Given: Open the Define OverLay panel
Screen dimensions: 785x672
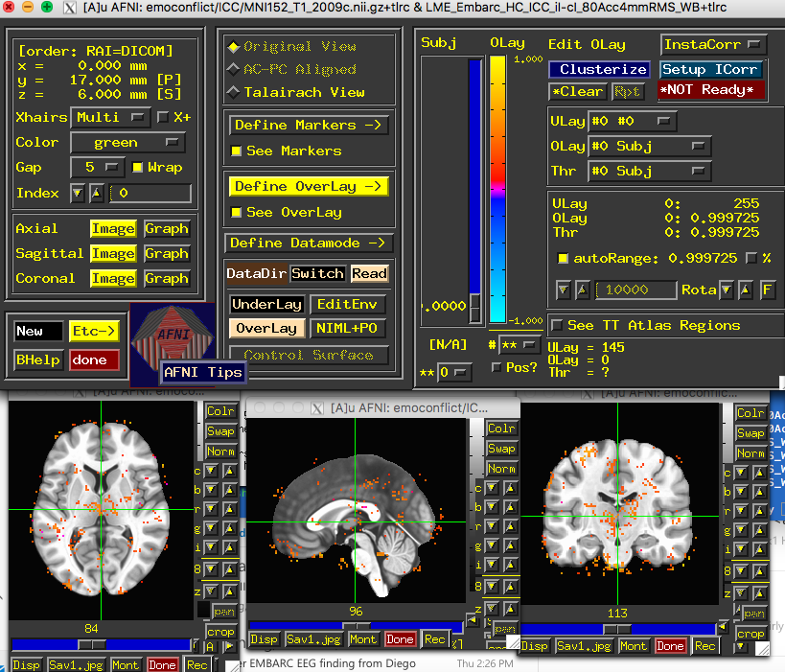Looking at the screenshot, I should [309, 187].
